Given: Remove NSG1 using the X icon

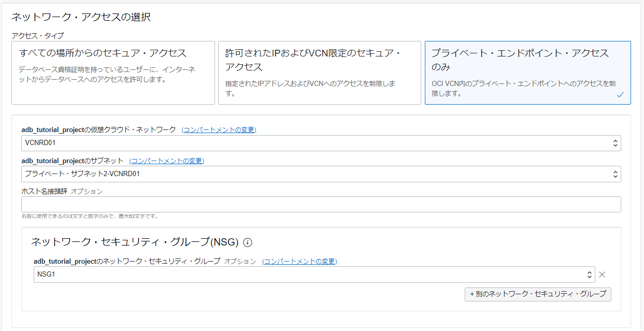Looking at the screenshot, I should click(x=602, y=274).
